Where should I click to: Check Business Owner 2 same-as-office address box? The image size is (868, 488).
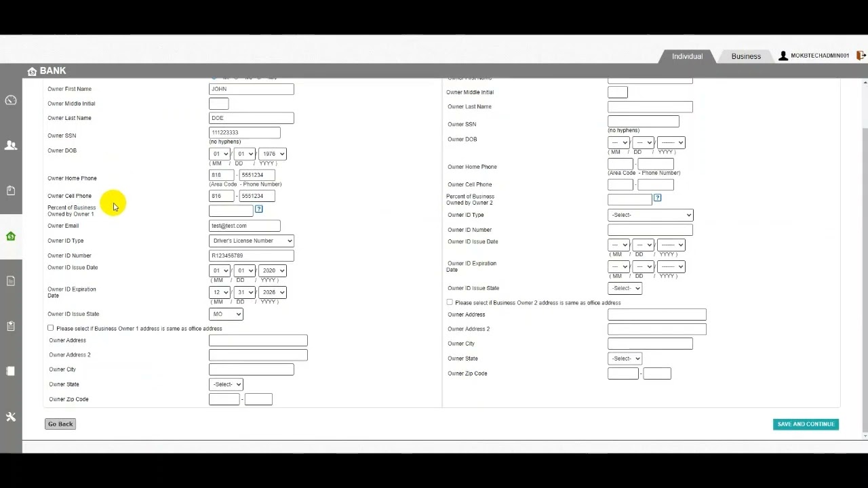450,302
